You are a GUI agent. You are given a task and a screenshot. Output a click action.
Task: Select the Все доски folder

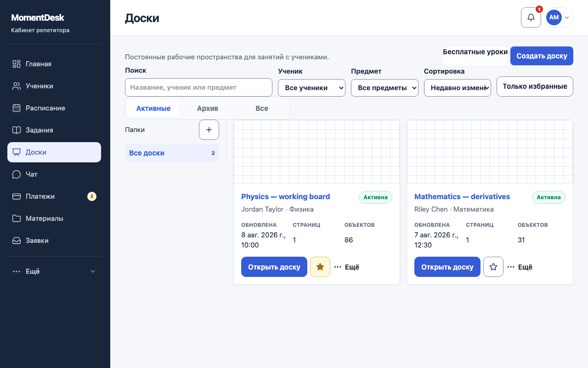point(172,153)
